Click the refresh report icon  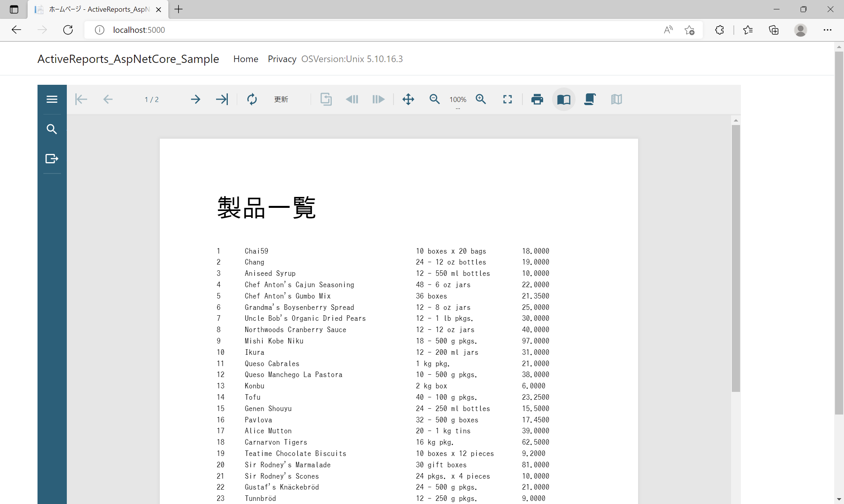pyautogui.click(x=252, y=99)
